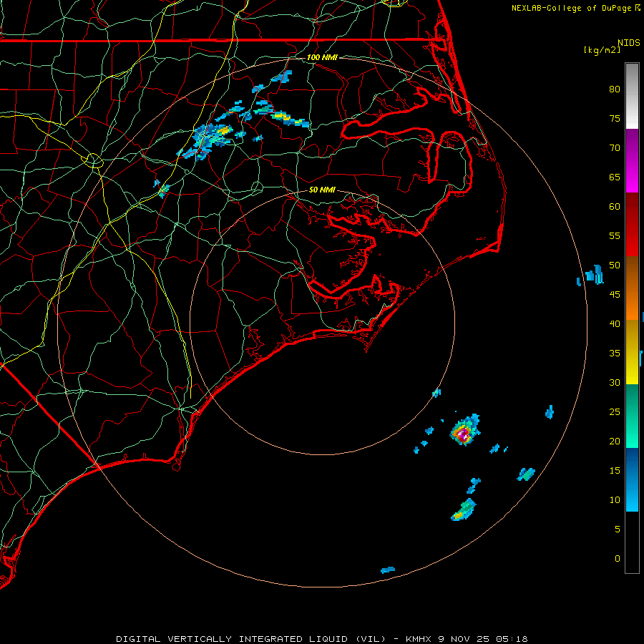Pick the green segment of the color scale

point(632,416)
